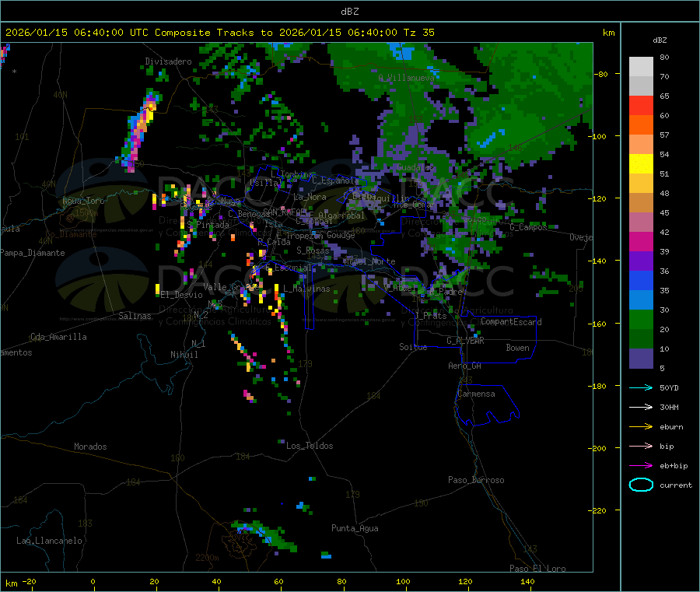
Task: Click the cyan 50YD track arrow in legend
Action: tap(641, 387)
